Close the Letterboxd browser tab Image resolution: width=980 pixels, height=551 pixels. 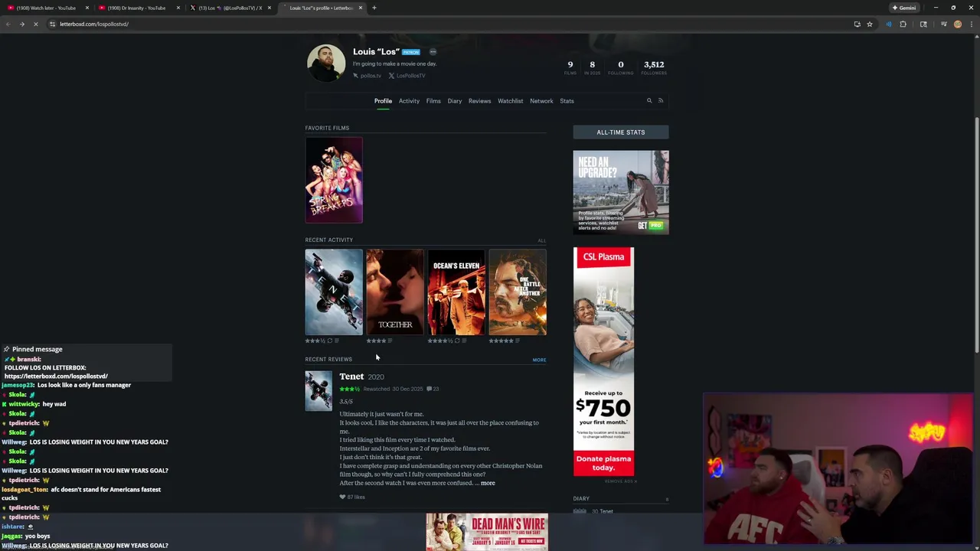[x=361, y=8]
